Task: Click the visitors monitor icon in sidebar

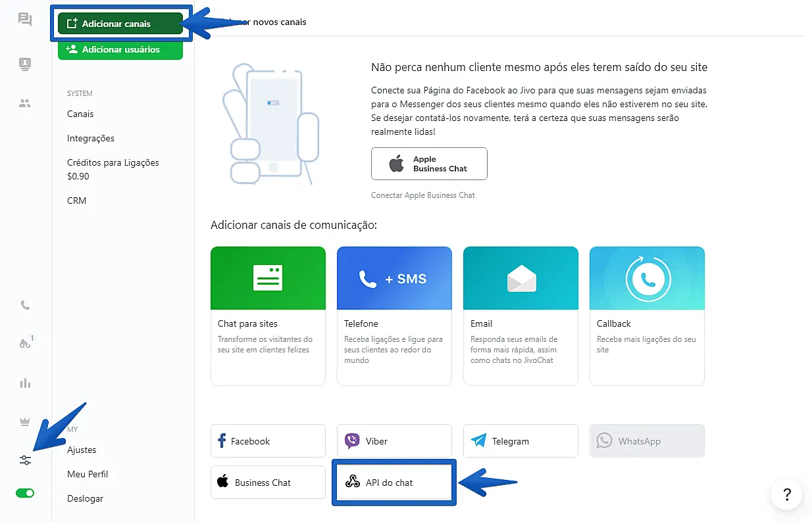Action: 25,64
